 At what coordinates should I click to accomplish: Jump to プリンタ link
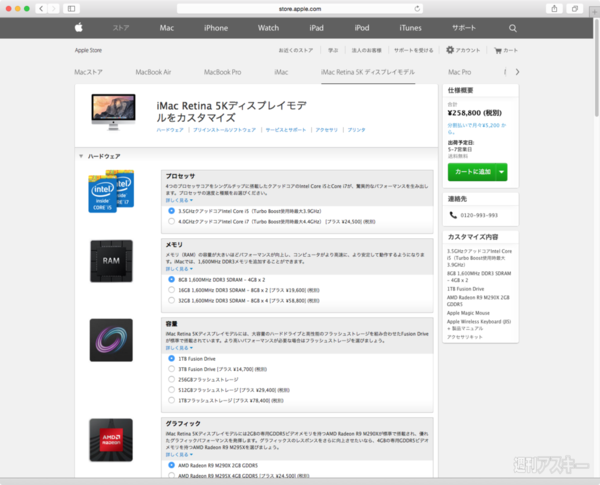[x=356, y=130]
